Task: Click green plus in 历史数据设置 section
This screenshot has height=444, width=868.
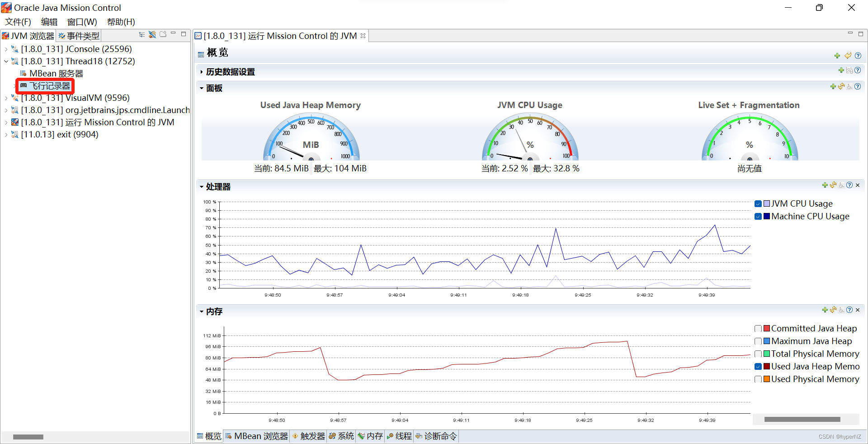Action: (841, 70)
